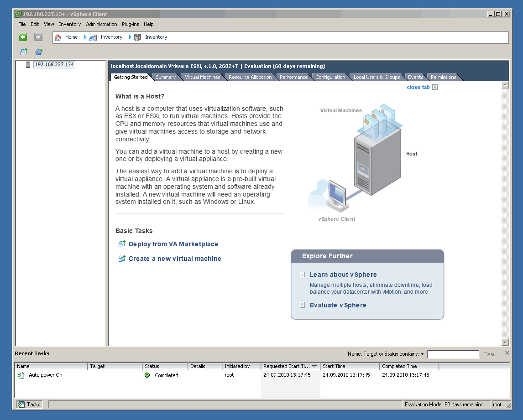Open the Edit menu

tap(35, 24)
